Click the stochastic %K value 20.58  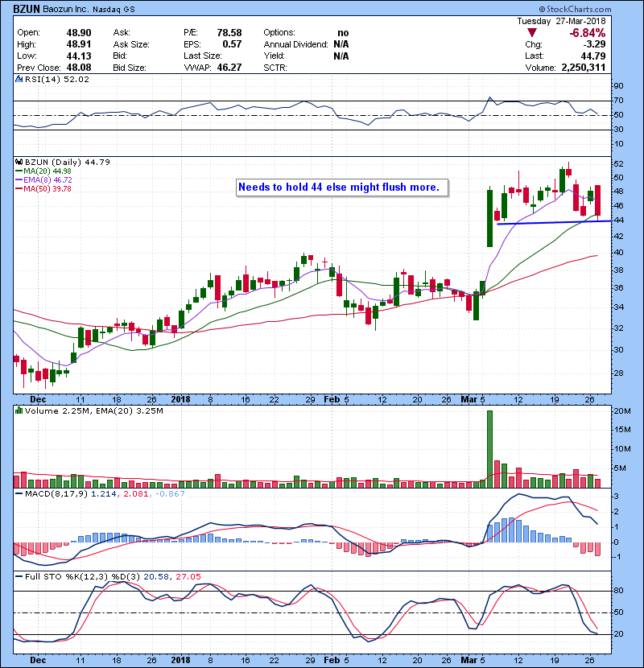click(x=155, y=577)
